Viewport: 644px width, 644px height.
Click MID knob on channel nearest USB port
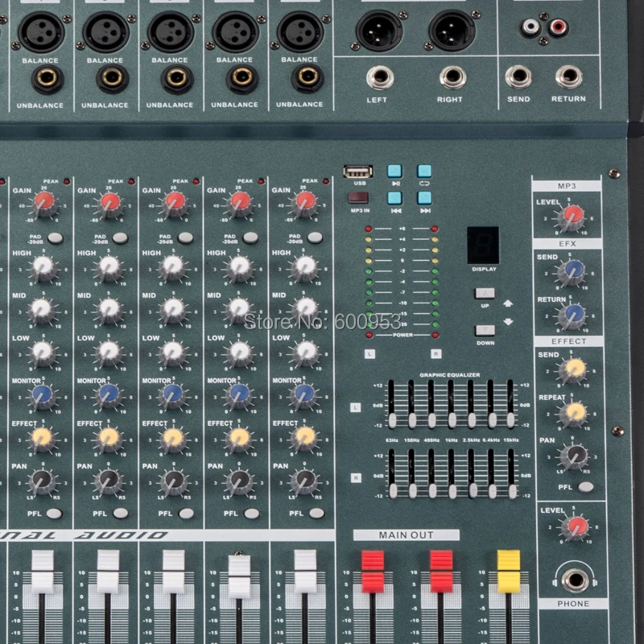pyautogui.click(x=306, y=309)
